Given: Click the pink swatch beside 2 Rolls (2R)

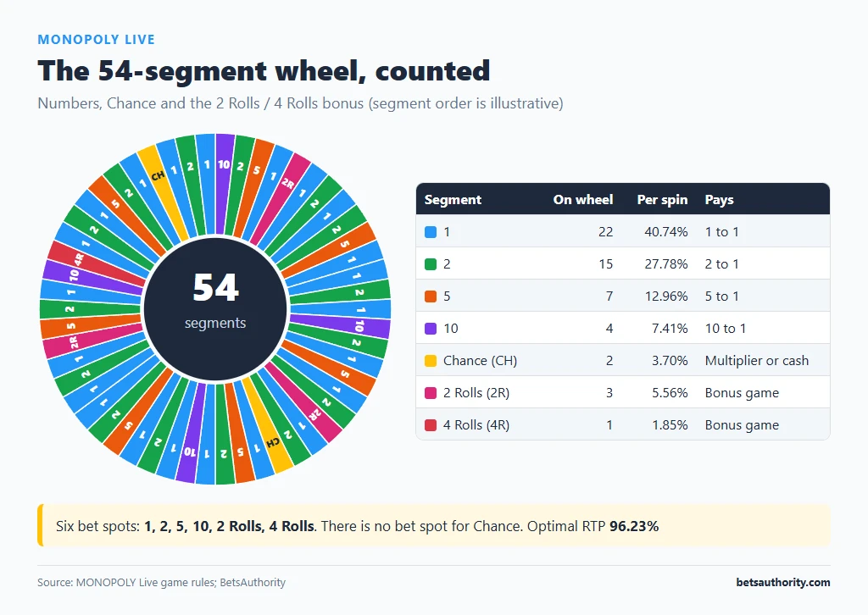Looking at the screenshot, I should coord(430,393).
